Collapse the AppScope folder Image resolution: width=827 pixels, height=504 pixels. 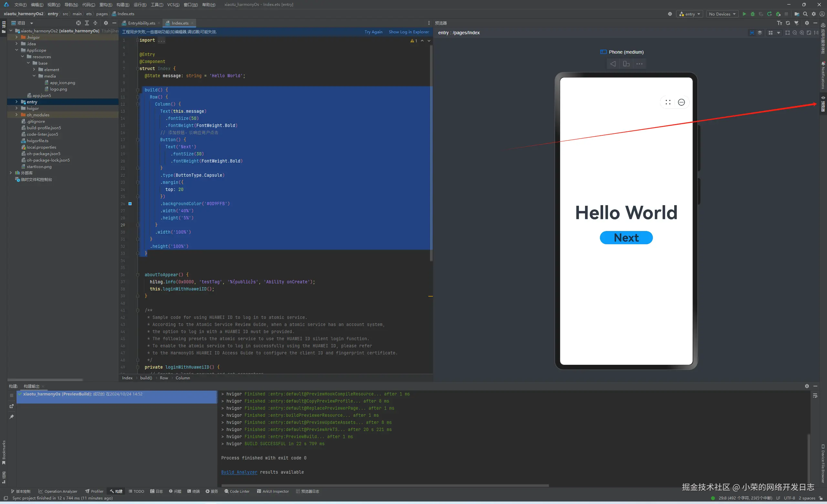(x=16, y=50)
